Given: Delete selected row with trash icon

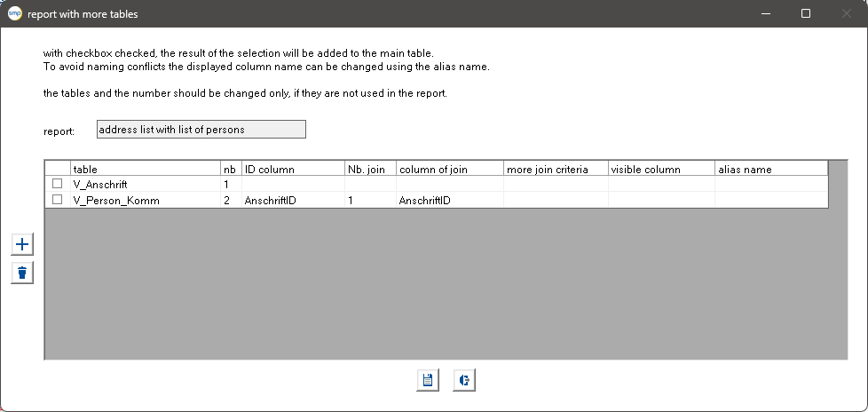Looking at the screenshot, I should coord(22,273).
